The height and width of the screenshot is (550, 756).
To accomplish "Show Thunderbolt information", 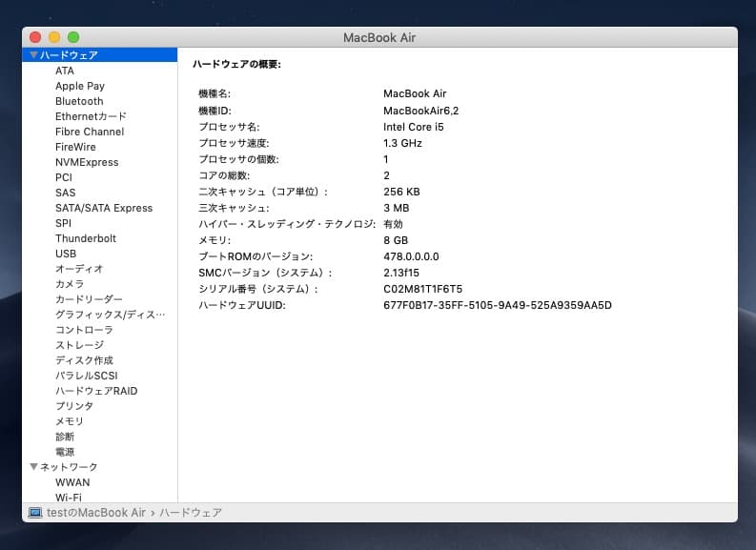I will 86,238.
